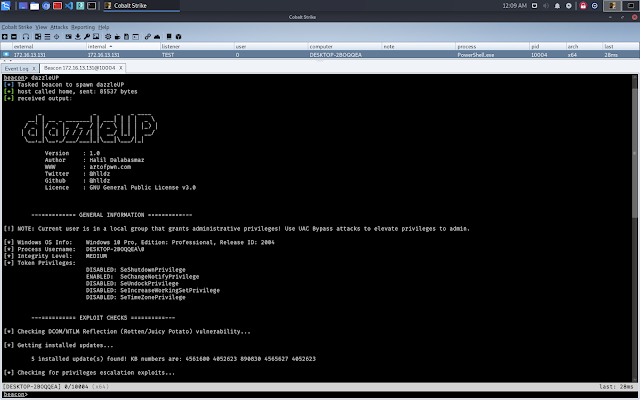Viewport: 640px width, 400px height.
Task: Click the About toolbar icon
Action: [178, 37]
